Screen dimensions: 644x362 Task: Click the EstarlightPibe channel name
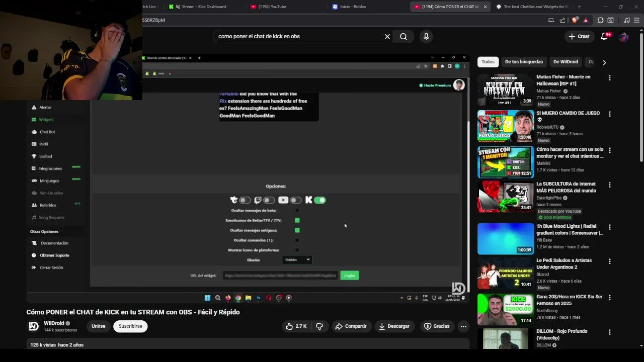tap(549, 198)
